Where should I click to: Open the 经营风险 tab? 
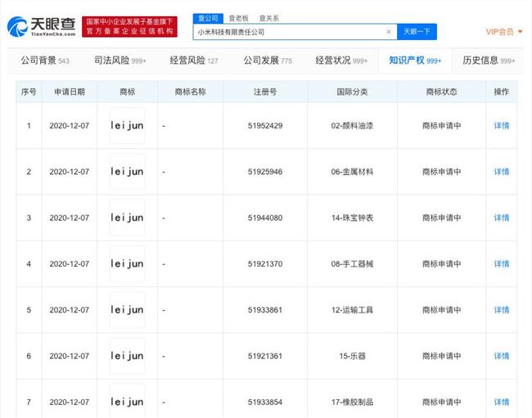194,61
